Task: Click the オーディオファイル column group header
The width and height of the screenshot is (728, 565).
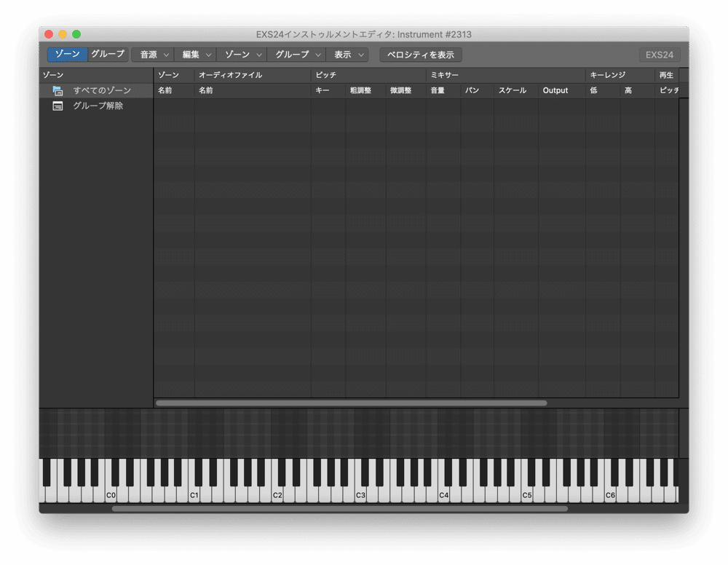Action: pos(253,75)
